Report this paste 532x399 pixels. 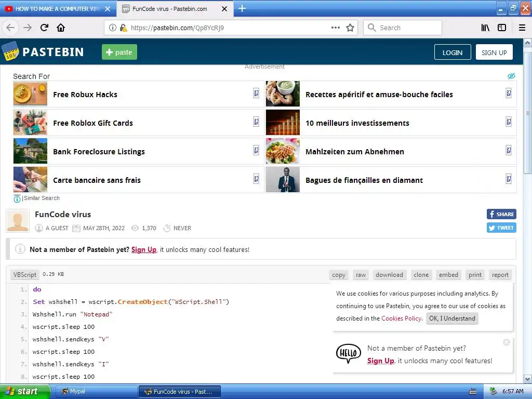(x=500, y=275)
